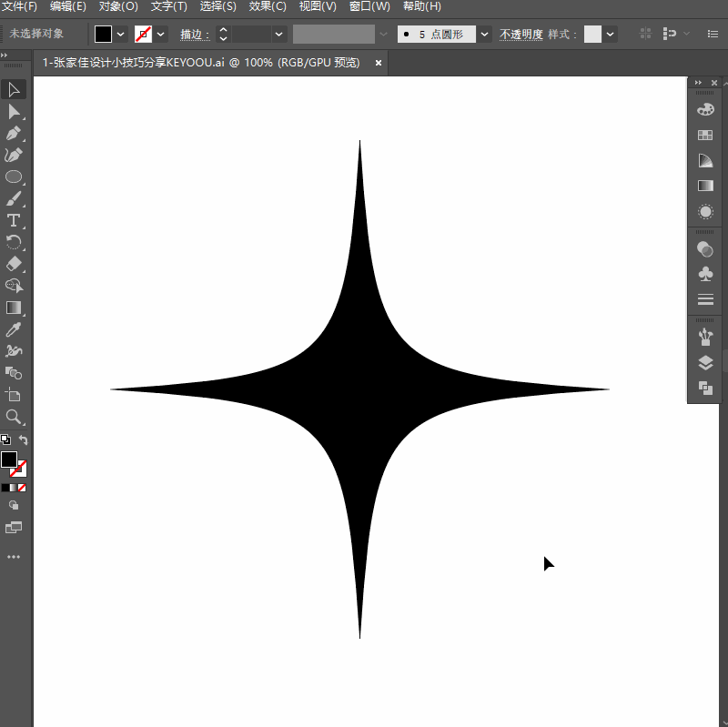Close the KEYOOU.ai document tab

click(379, 63)
